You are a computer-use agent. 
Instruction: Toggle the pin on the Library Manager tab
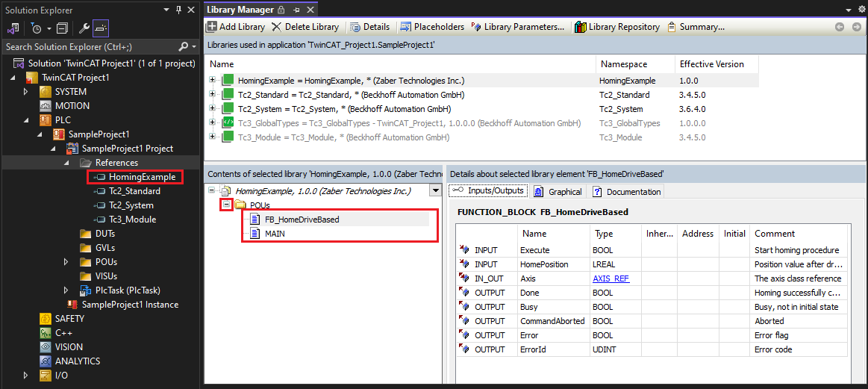click(x=296, y=10)
